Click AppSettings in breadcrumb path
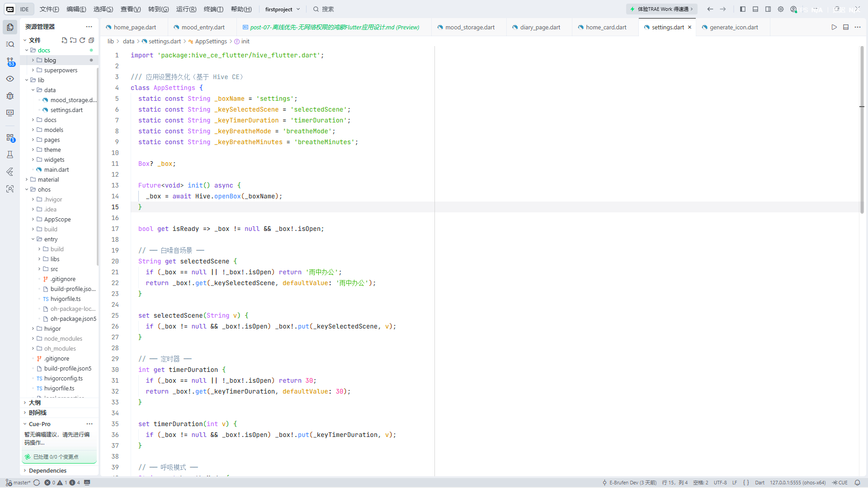This screenshot has height=488, width=868. click(x=211, y=41)
